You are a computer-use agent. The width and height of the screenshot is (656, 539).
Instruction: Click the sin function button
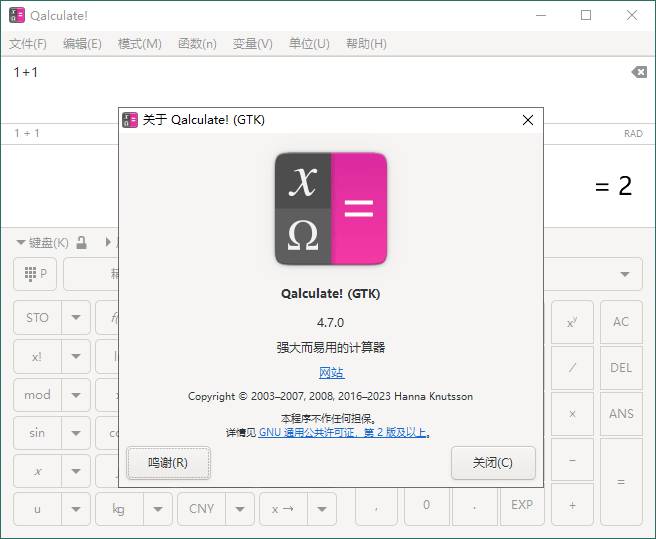point(37,433)
